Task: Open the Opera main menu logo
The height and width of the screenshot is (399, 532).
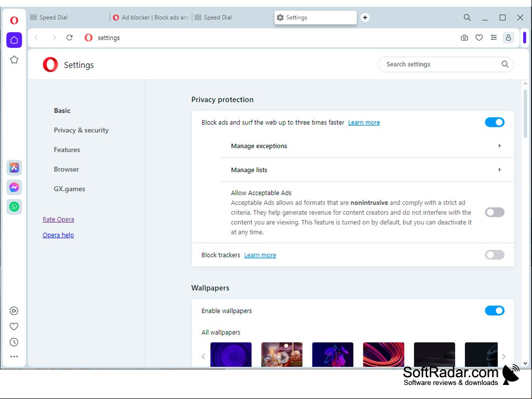Action: 14,20
